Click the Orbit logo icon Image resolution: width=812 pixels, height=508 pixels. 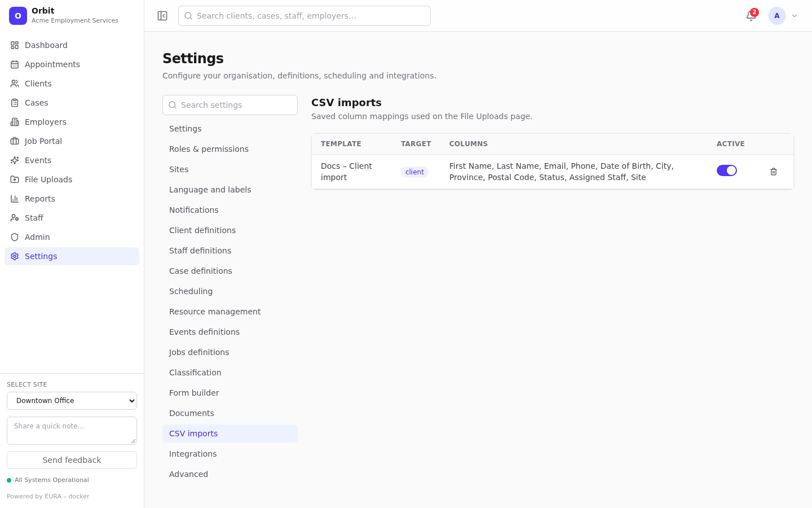18,16
